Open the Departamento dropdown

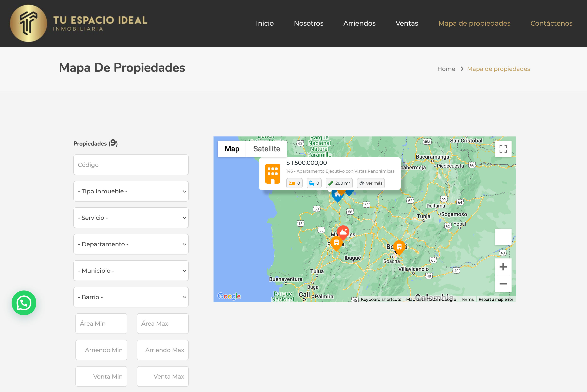point(131,244)
